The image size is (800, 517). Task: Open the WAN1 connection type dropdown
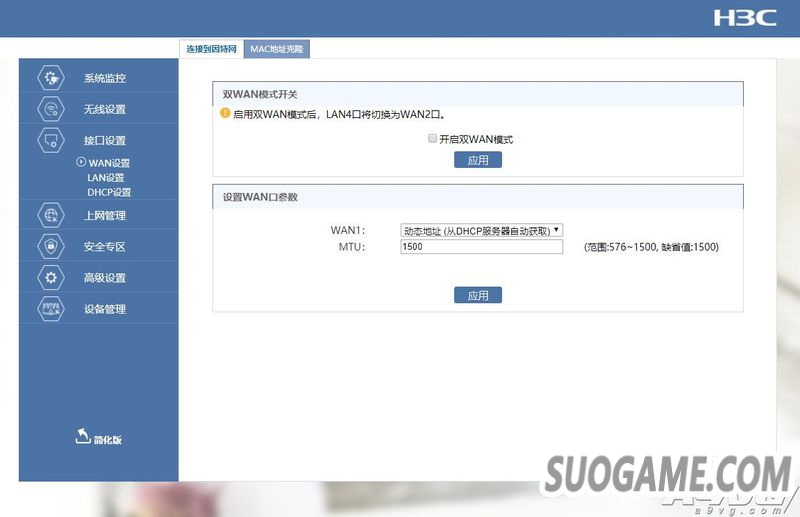tap(481, 230)
